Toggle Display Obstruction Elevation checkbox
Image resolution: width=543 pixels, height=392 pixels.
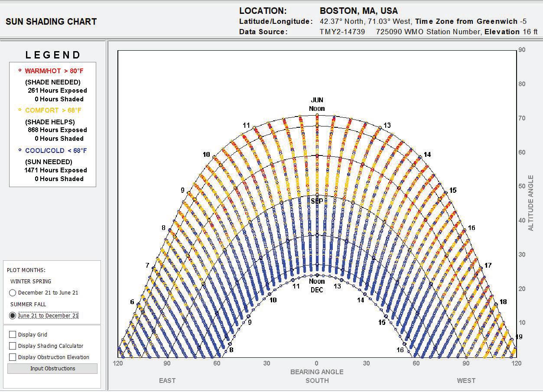pos(13,357)
